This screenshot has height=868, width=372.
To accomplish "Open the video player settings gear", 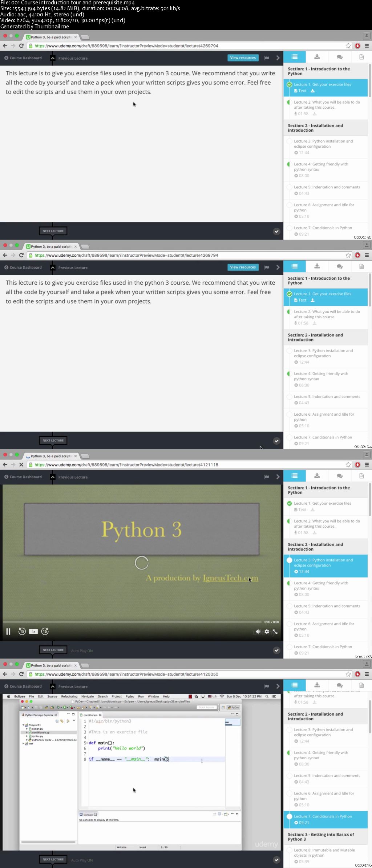I will pos(267,632).
